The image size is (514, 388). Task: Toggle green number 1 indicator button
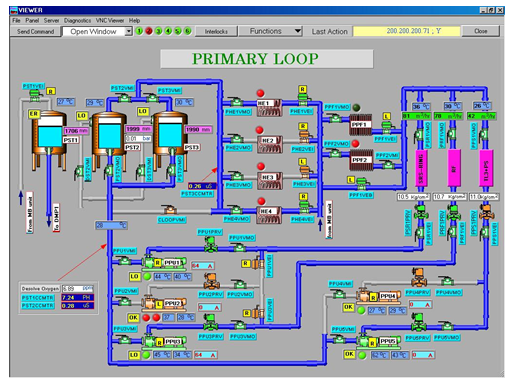139,31
